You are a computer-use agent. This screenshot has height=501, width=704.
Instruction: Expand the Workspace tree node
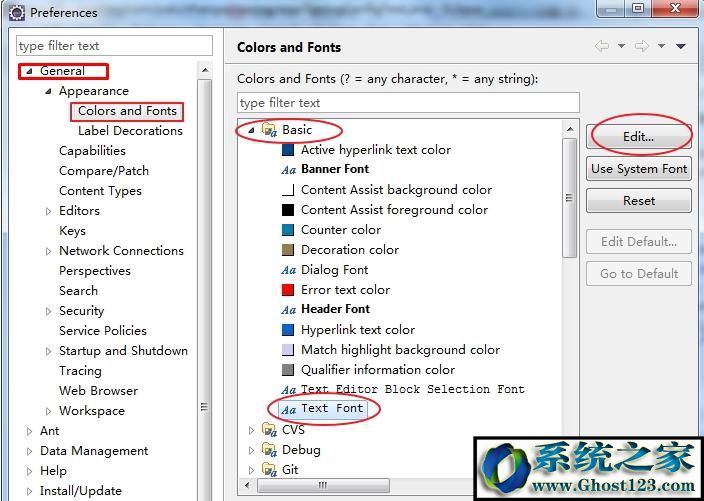(48, 411)
